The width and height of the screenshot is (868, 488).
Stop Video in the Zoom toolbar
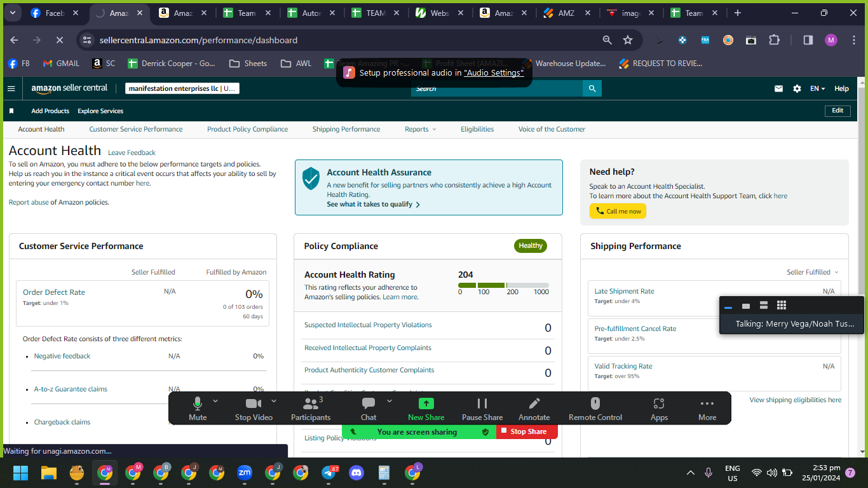point(254,409)
